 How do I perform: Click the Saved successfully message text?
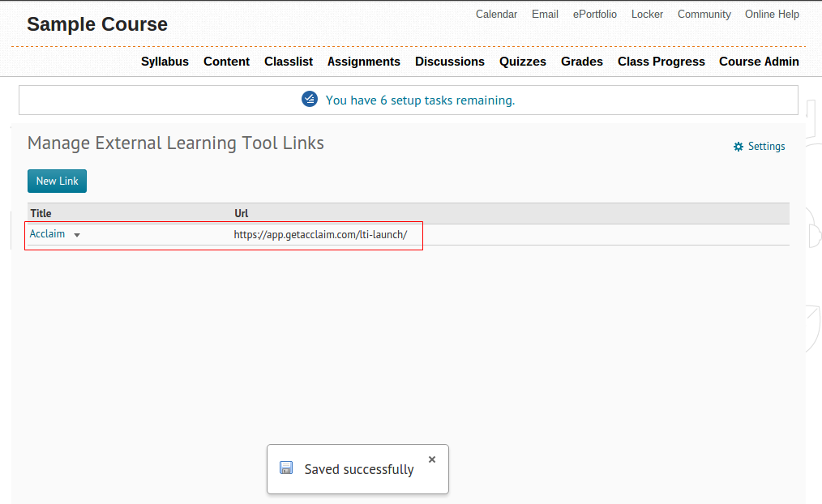(x=359, y=469)
